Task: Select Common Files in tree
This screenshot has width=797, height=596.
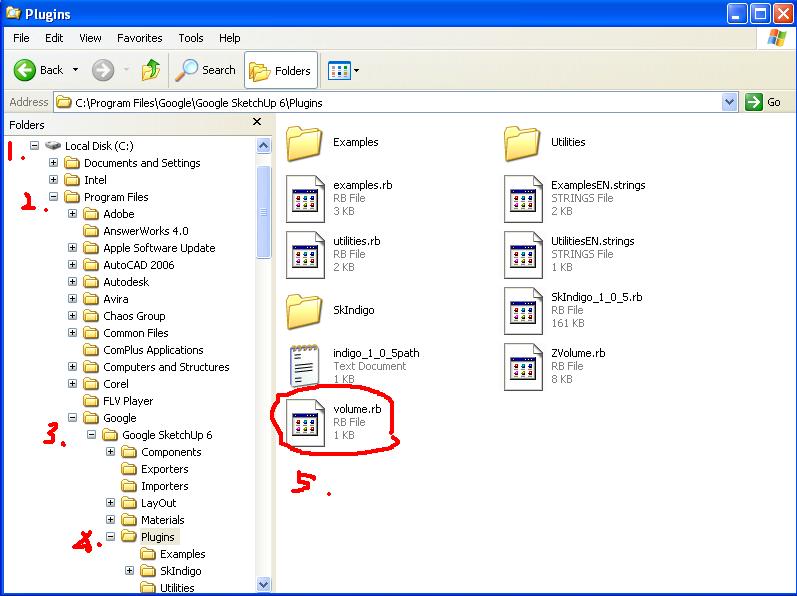Action: (x=136, y=333)
